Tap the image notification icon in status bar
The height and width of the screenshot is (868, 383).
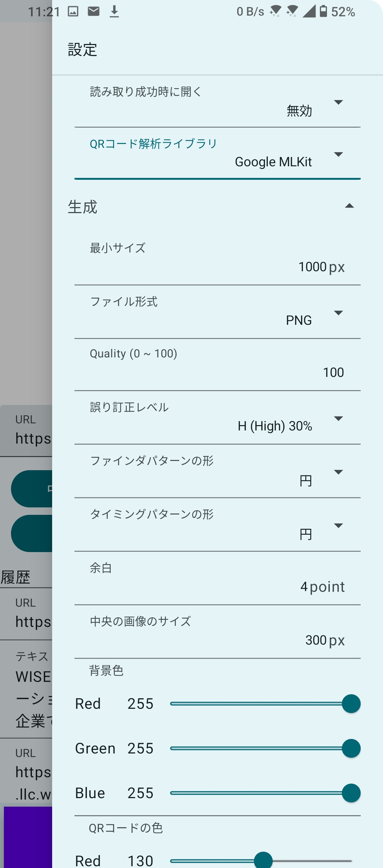point(73,12)
